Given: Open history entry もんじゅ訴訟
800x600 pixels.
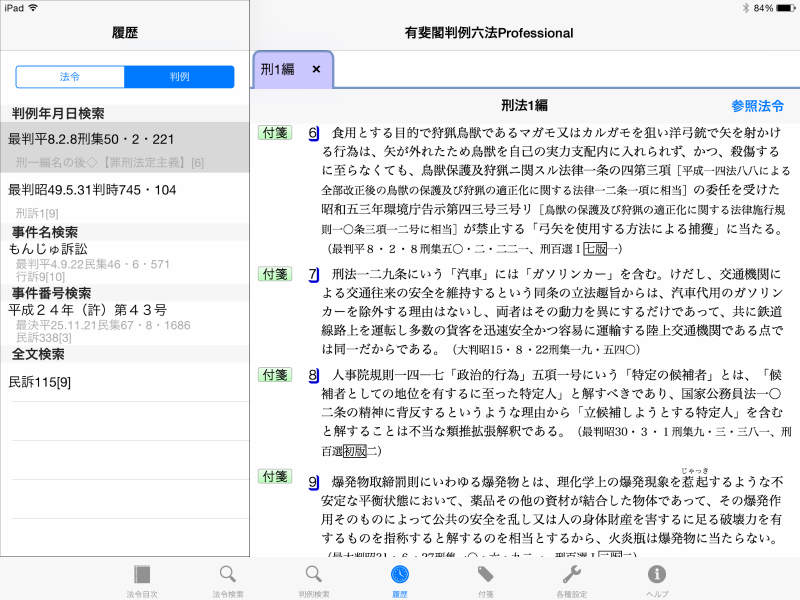Looking at the screenshot, I should click(48, 249).
